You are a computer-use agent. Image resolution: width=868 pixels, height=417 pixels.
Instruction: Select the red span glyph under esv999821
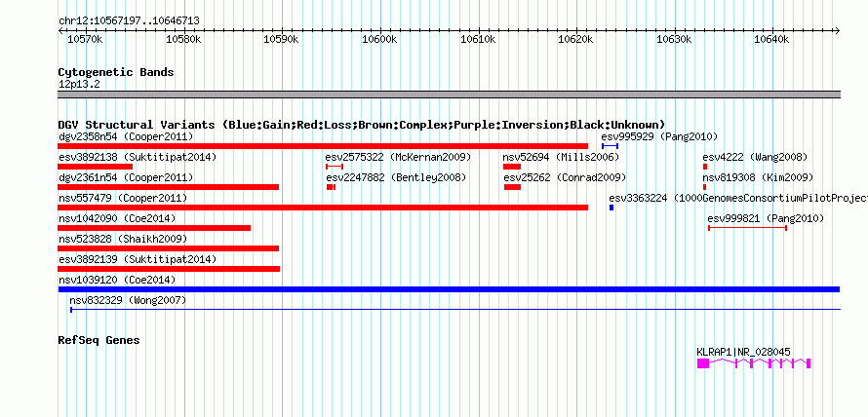coord(747,227)
